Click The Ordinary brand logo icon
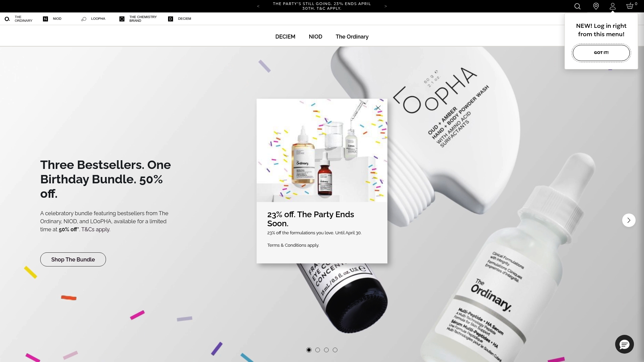 [7, 19]
